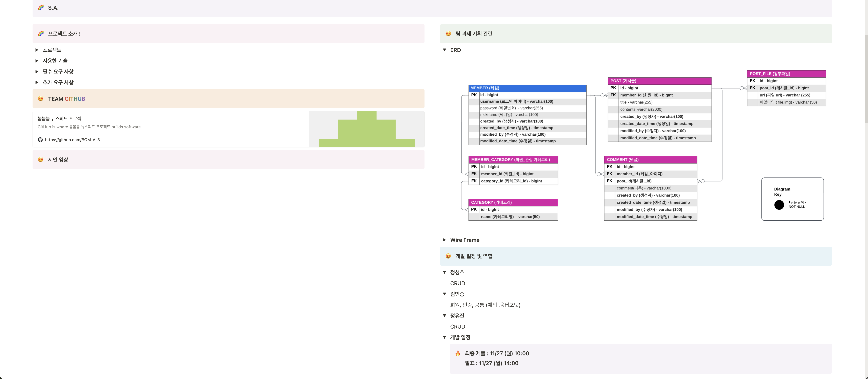This screenshot has width=868, height=379.
Task: Click rainbow icon beside 프로젝트 소개 heading
Action: [41, 33]
